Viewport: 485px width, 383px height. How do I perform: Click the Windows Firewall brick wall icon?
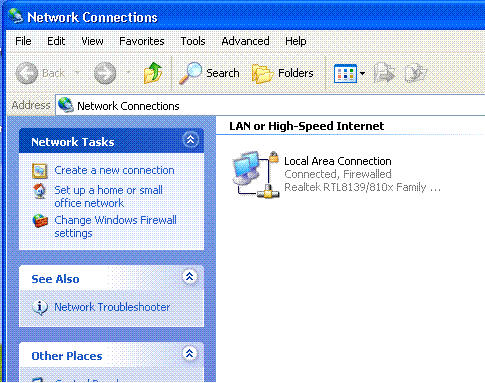pos(40,221)
